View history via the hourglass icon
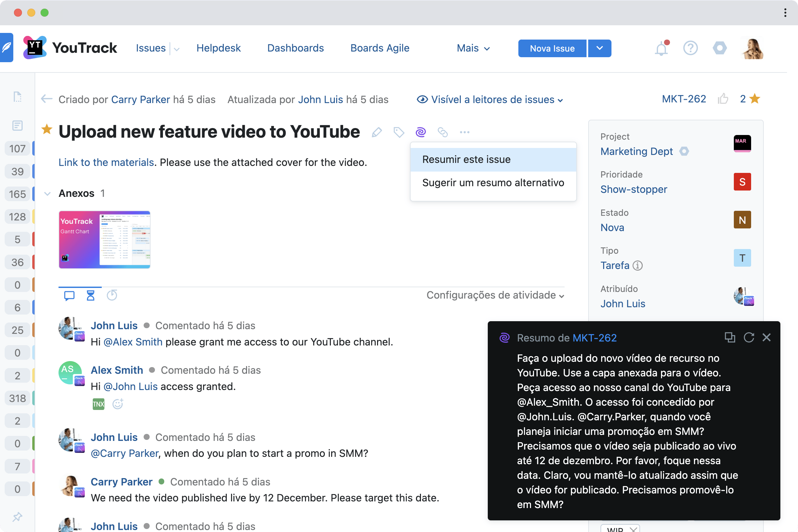The height and width of the screenshot is (532, 798). [90, 295]
